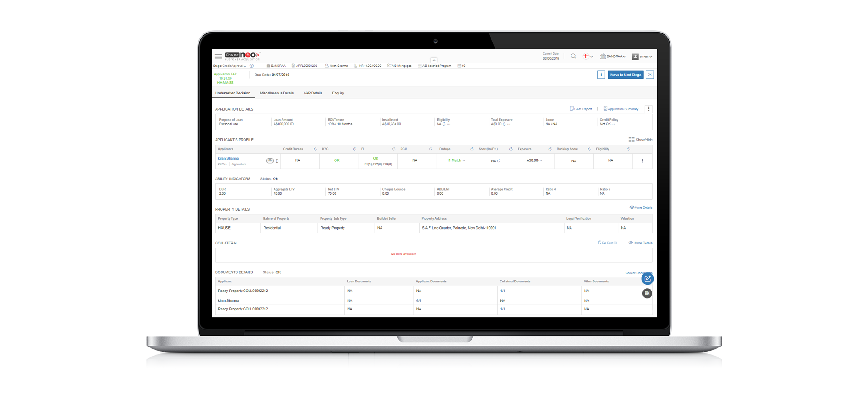Screen dimensions: 868x399
Task: Toggle Show/Hide applicant profile columns
Action: pyautogui.click(x=641, y=140)
